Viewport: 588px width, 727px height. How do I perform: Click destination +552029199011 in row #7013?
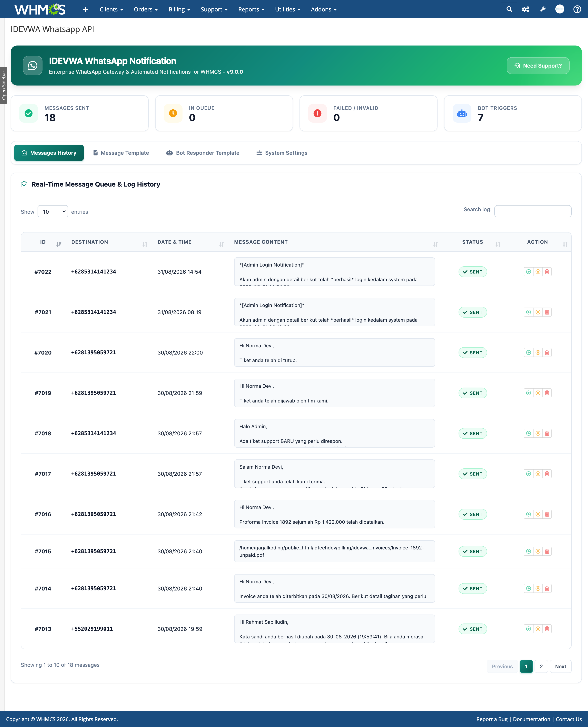tap(92, 629)
